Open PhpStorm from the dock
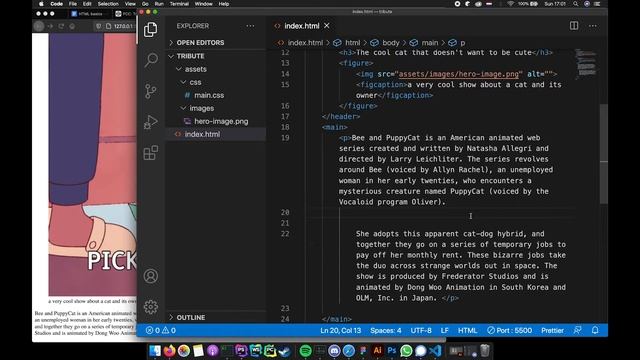 click(241, 351)
